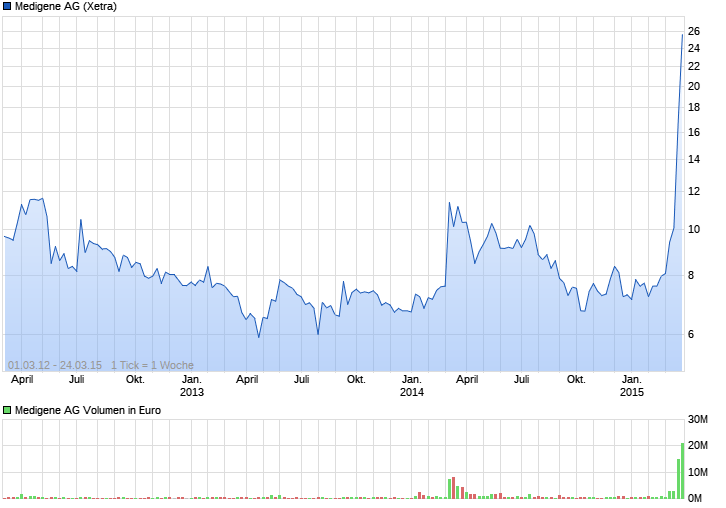The image size is (726, 508).
Task: Click the volume axis label 0M
Action: (695, 498)
